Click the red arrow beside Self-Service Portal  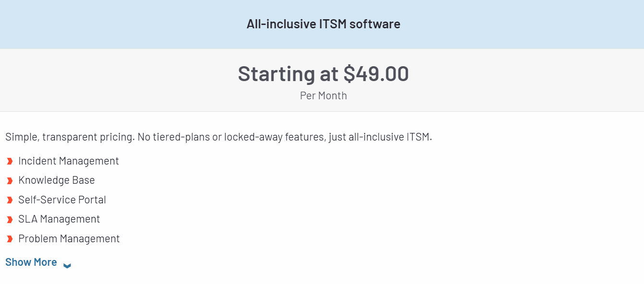tap(10, 200)
